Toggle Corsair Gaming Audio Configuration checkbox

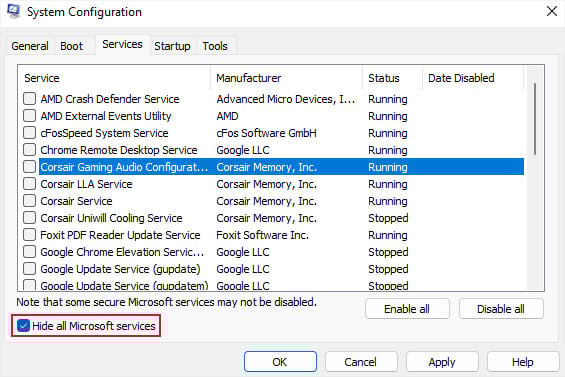point(30,167)
